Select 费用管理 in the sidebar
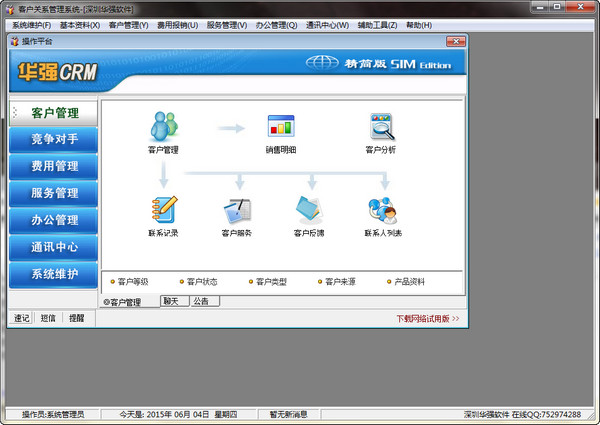The height and width of the screenshot is (425, 600). coord(53,166)
